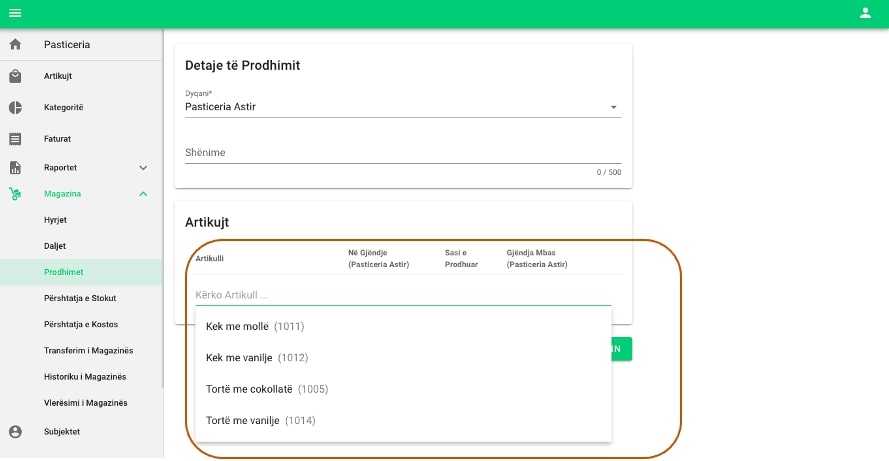Collapse the Magazina submenu chevron
This screenshot has height=461, width=889.
point(143,194)
